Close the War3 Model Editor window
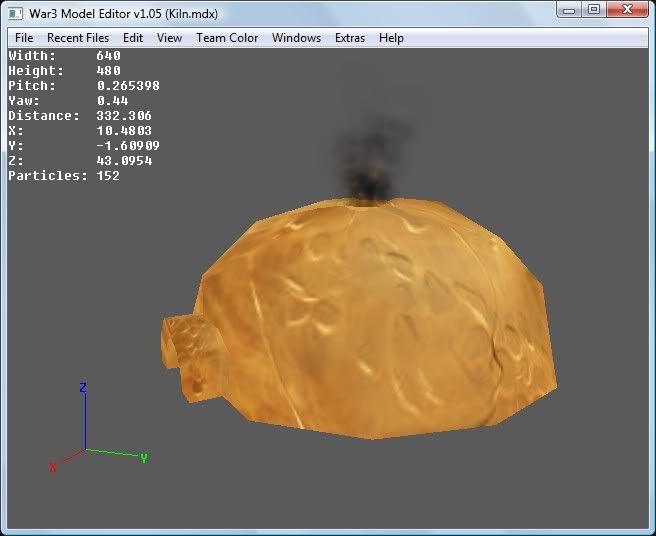 tap(628, 10)
